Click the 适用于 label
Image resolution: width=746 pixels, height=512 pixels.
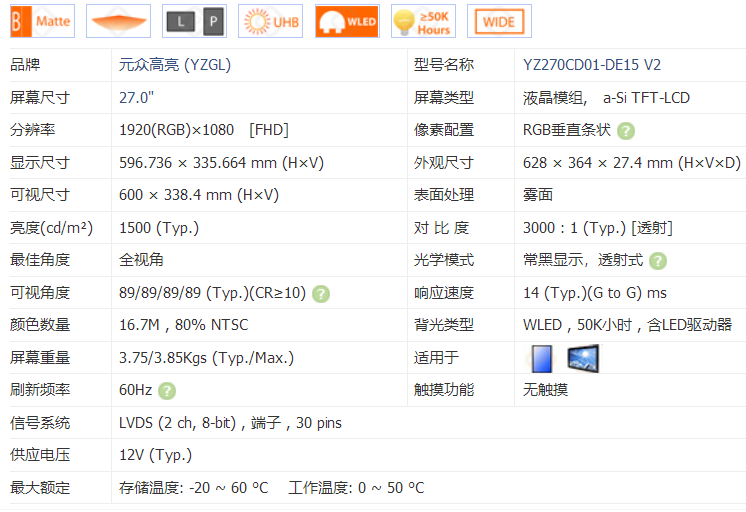(x=436, y=357)
